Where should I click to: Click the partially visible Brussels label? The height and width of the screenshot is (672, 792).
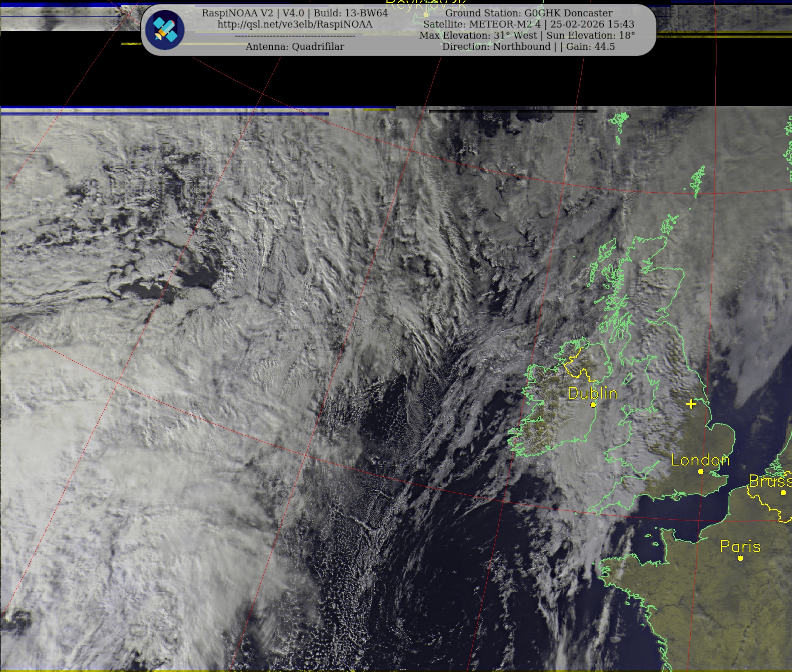click(x=770, y=481)
